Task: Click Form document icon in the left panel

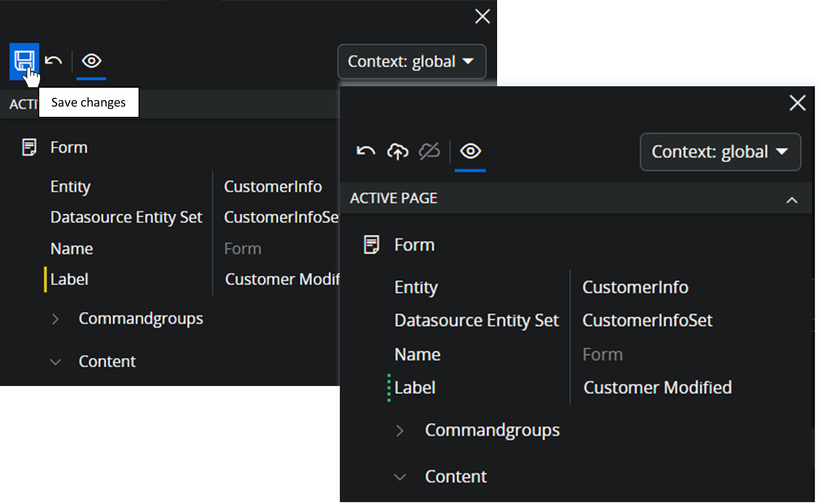Action: tap(29, 147)
